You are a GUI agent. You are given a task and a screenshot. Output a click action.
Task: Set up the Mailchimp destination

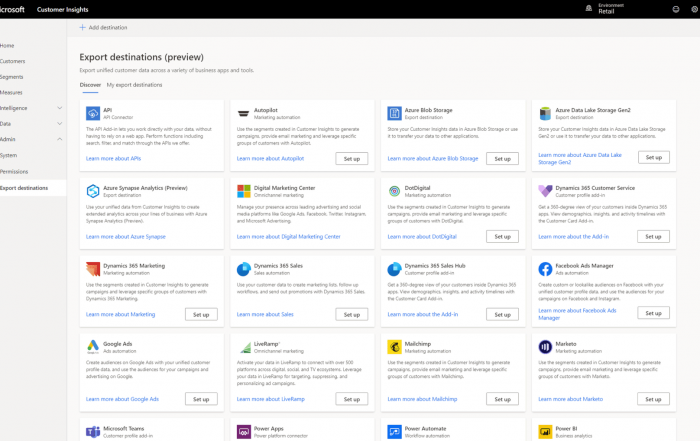pos(502,399)
